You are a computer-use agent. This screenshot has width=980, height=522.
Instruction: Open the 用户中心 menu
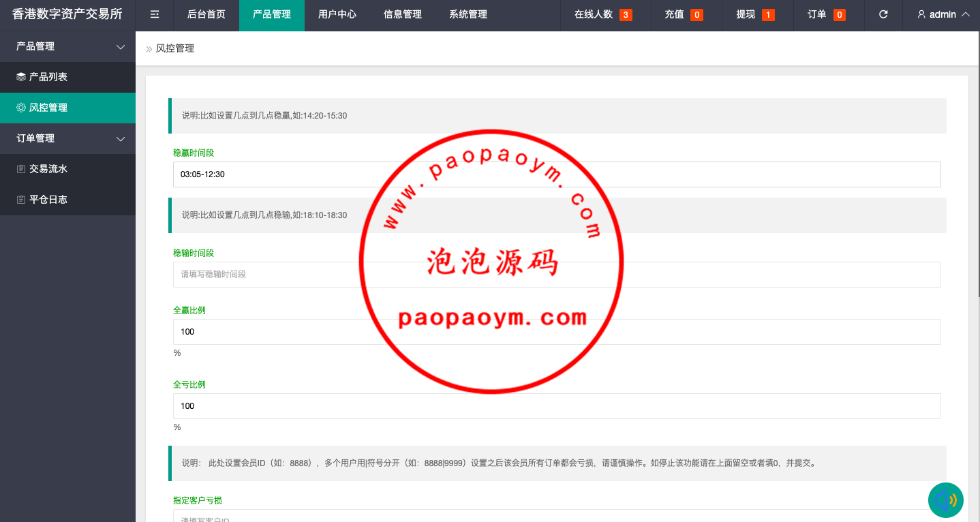click(337, 15)
